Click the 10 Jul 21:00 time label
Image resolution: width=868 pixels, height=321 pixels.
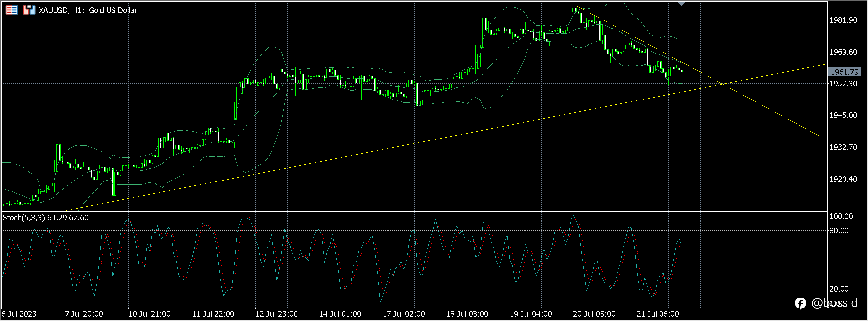click(150, 314)
